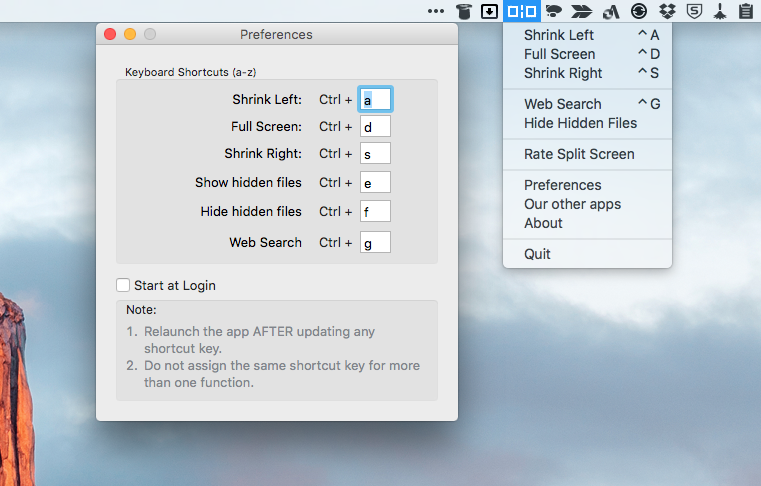Click the "Show hidden files" label
This screenshot has height=486, width=761.
click(248, 183)
